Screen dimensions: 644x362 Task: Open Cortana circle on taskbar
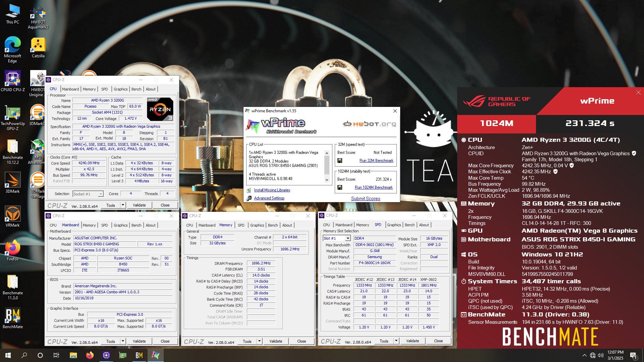click(x=40, y=355)
